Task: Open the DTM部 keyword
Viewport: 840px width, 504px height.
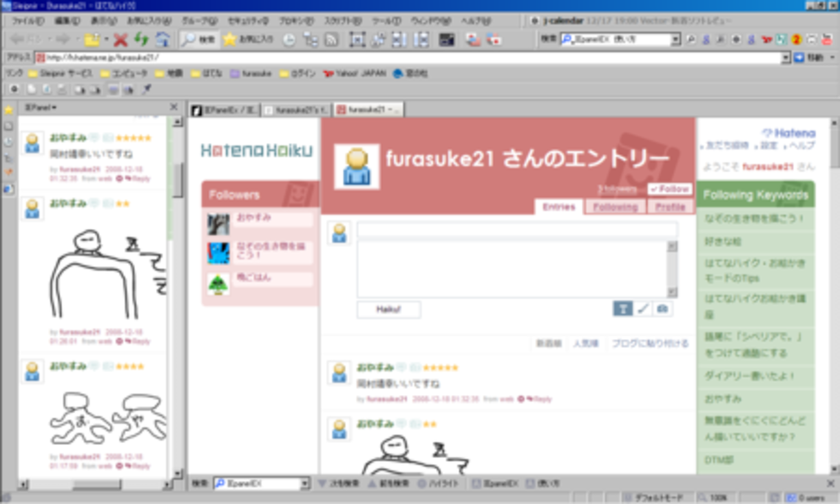Action: pyautogui.click(x=719, y=461)
